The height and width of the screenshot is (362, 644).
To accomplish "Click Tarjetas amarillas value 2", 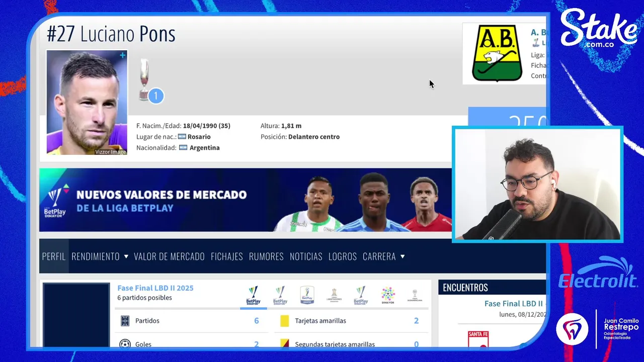I will click(416, 321).
